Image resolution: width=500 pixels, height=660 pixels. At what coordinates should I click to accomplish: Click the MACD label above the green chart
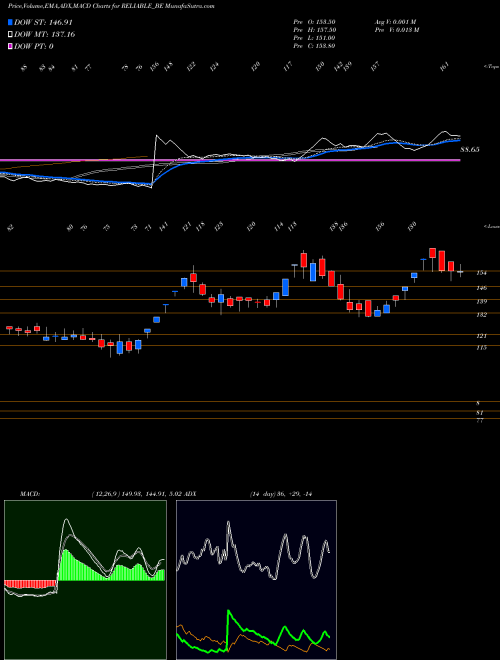coord(29,494)
